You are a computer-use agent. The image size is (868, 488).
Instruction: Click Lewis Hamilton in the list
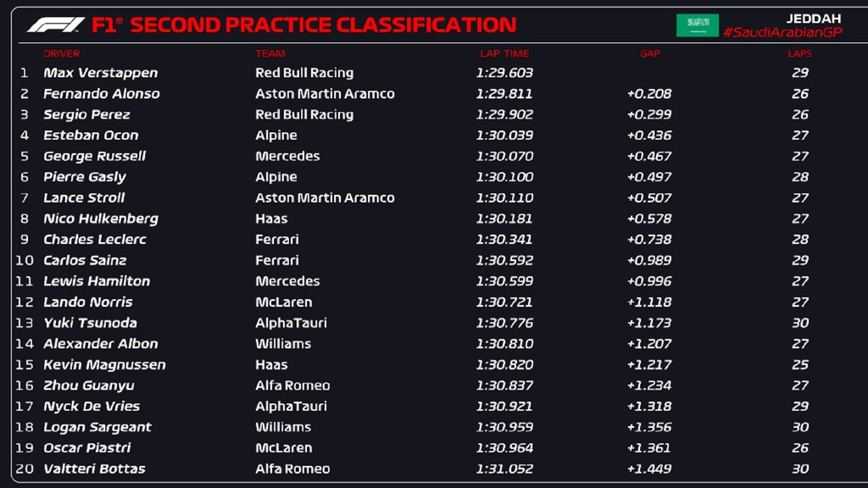pyautogui.click(x=97, y=281)
